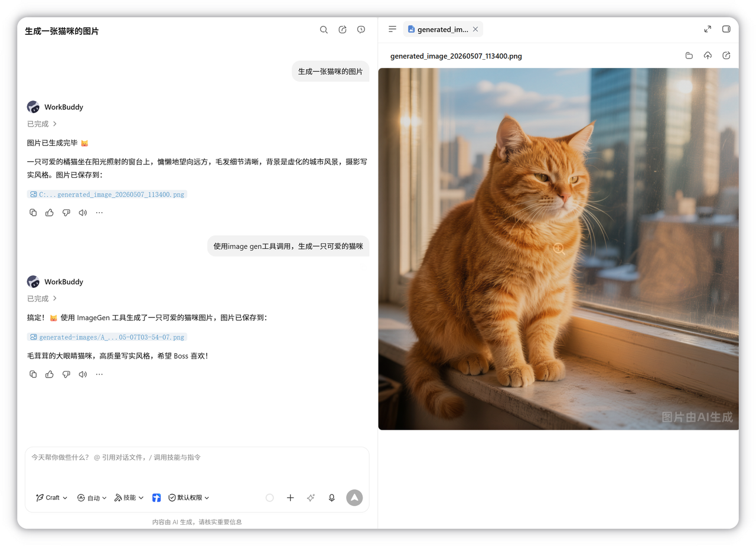The image size is (756, 546).
Task: Open the 默认权限 permissions dropdown
Action: coord(189,498)
